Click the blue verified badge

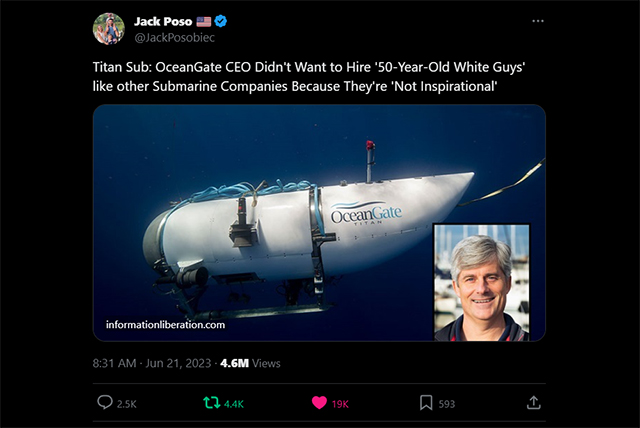[x=221, y=21]
